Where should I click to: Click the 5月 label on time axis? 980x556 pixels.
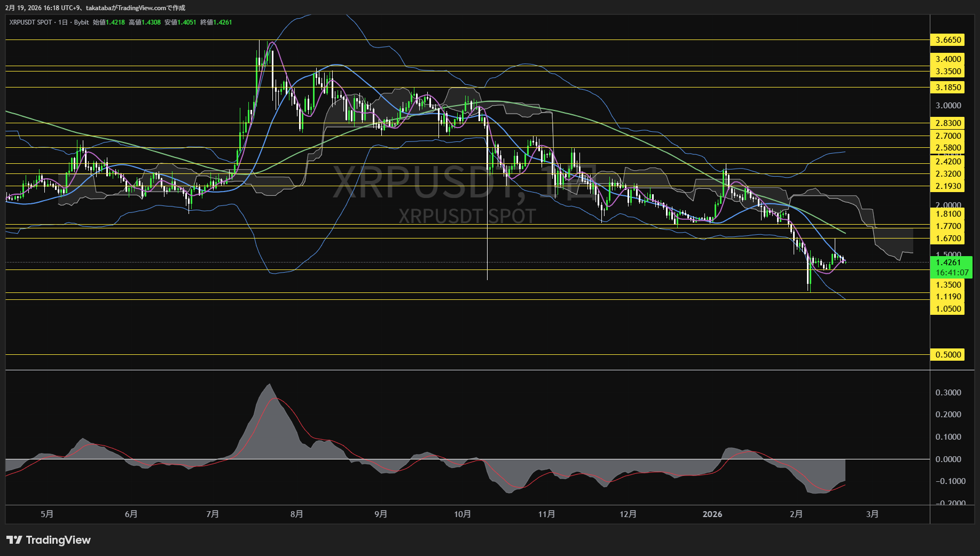[47, 514]
